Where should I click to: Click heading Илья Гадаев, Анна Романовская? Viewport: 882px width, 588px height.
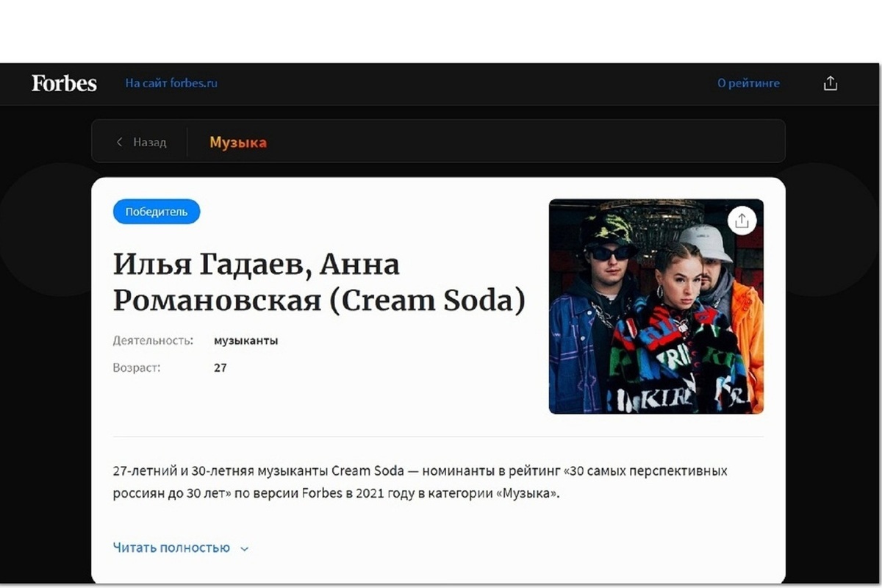pos(319,282)
